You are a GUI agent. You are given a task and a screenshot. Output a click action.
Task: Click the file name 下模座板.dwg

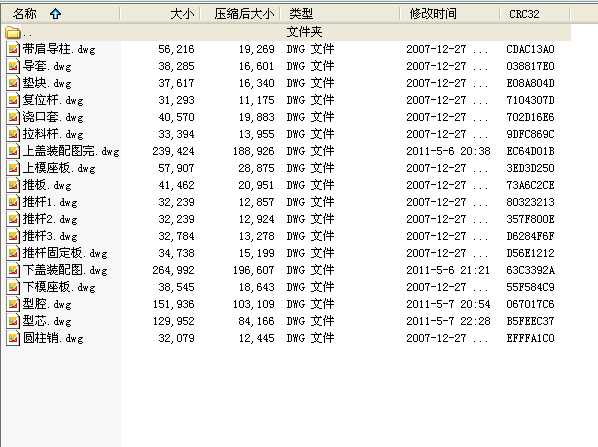point(59,287)
